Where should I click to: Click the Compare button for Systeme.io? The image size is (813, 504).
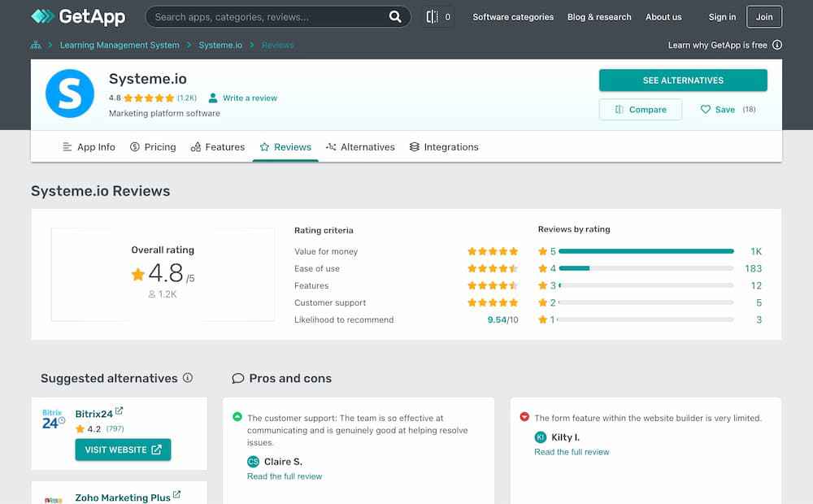(640, 110)
